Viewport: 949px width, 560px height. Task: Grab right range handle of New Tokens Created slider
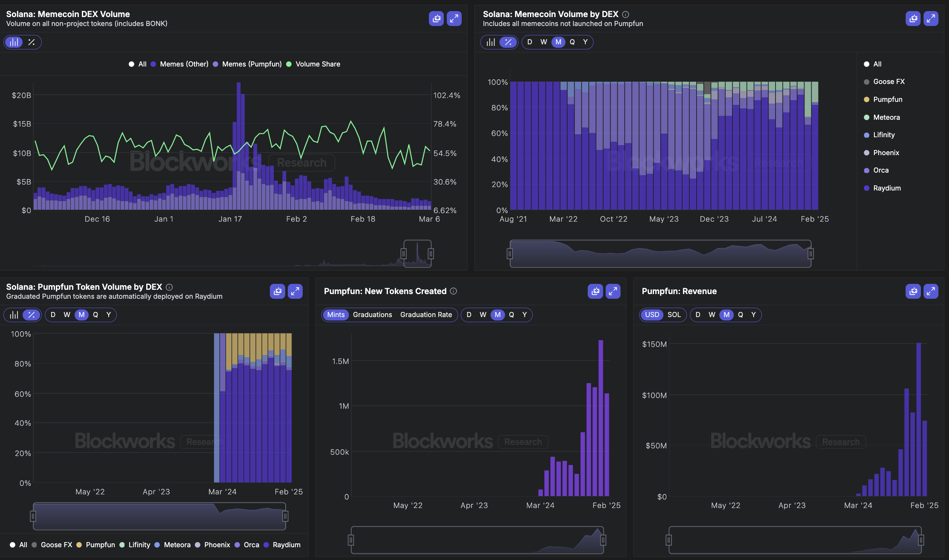click(x=603, y=540)
